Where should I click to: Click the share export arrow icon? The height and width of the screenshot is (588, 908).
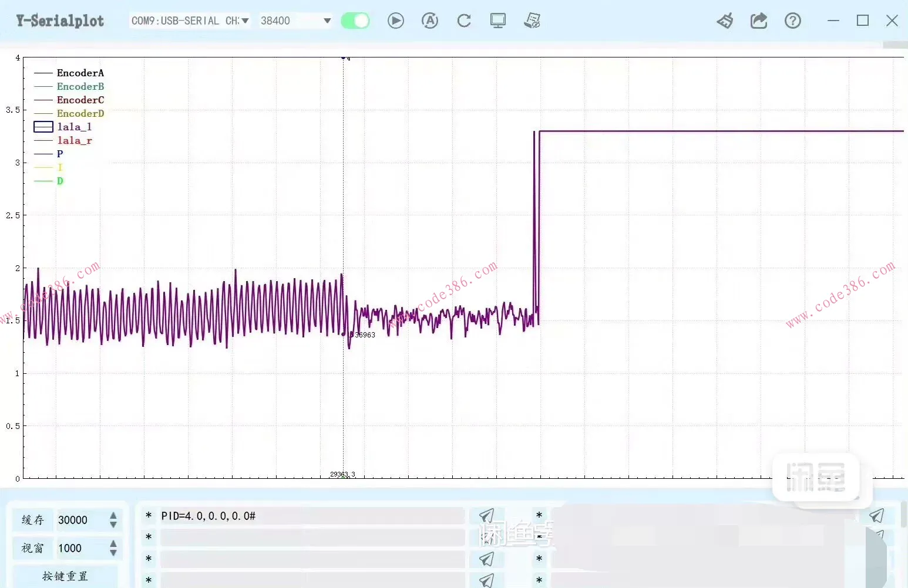click(x=759, y=21)
